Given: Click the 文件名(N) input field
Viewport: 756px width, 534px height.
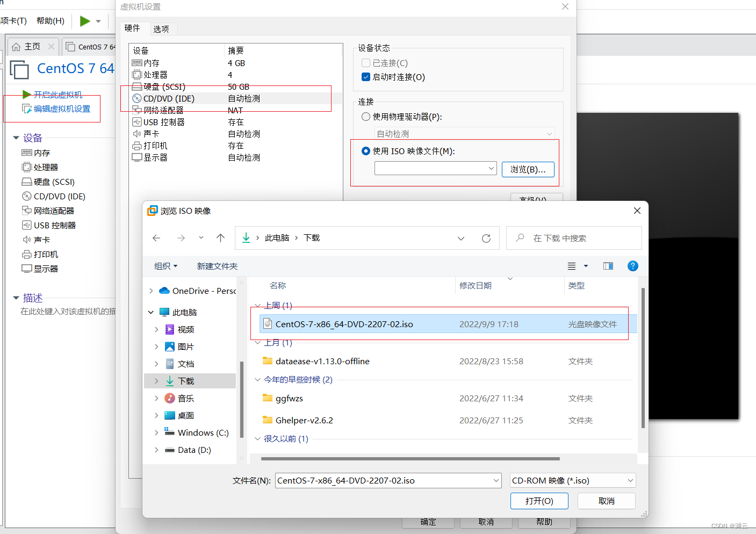Looking at the screenshot, I should [x=388, y=480].
